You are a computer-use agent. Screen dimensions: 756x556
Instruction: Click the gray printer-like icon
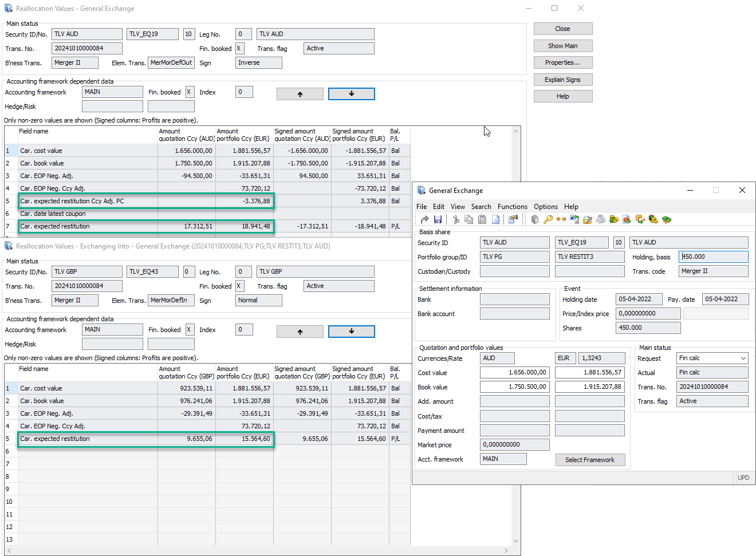601,219
